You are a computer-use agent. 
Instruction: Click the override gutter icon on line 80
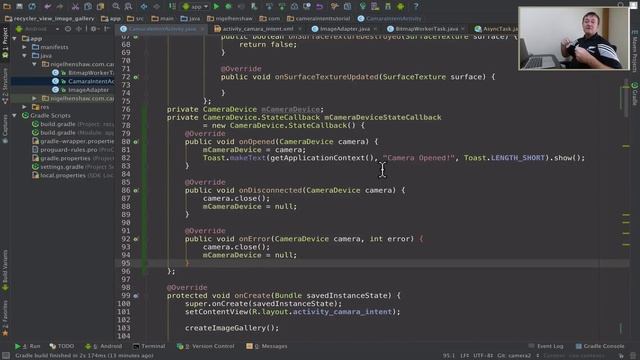point(136,142)
